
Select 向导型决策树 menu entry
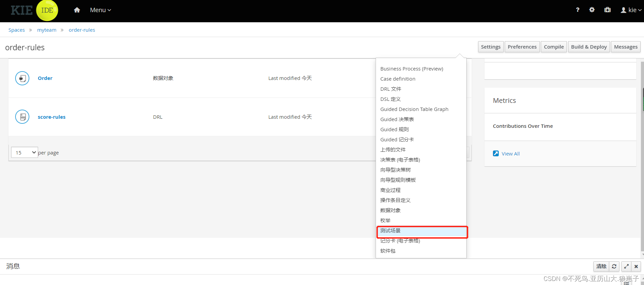[421, 170]
